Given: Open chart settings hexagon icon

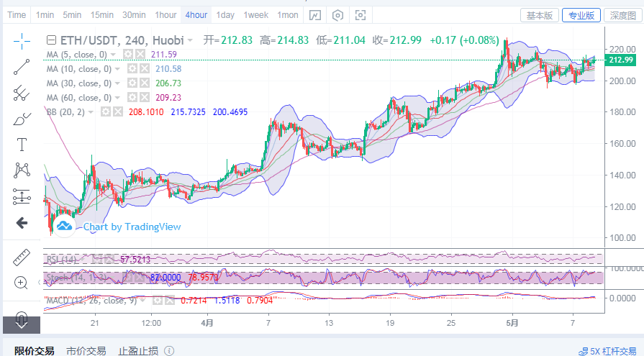Looking at the screenshot, I should pos(338,15).
